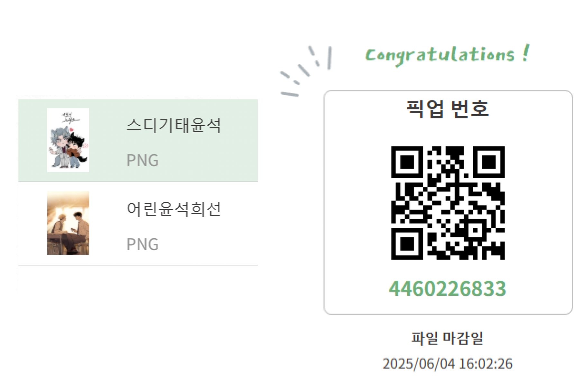Click the exclamation mark after Congratulations
Viewport: 581px width, 392px height.
[x=525, y=53]
